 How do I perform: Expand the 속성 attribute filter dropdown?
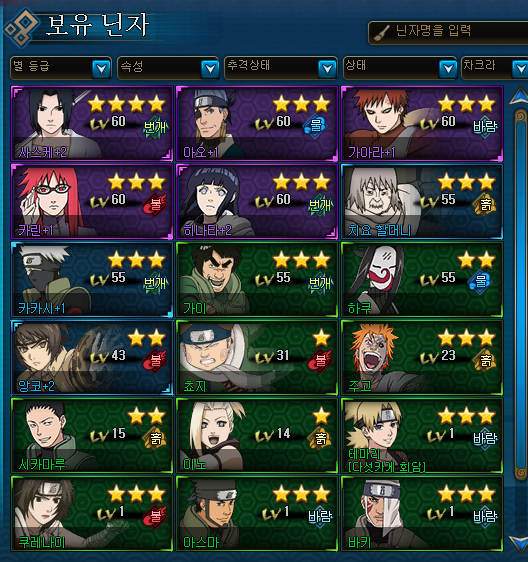coord(168,67)
